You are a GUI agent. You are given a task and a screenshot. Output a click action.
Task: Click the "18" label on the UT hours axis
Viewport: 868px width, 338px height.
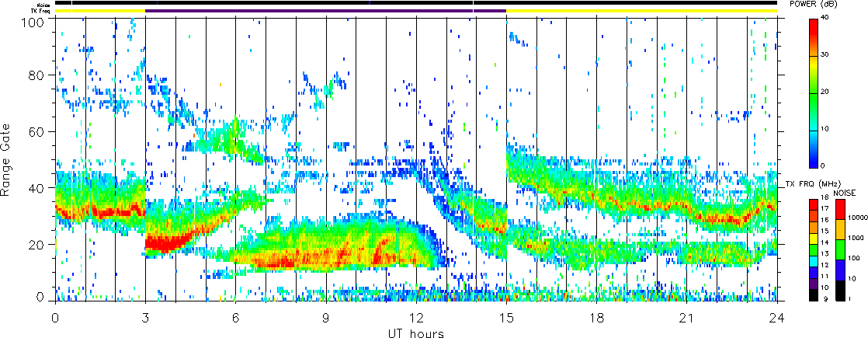point(597,318)
